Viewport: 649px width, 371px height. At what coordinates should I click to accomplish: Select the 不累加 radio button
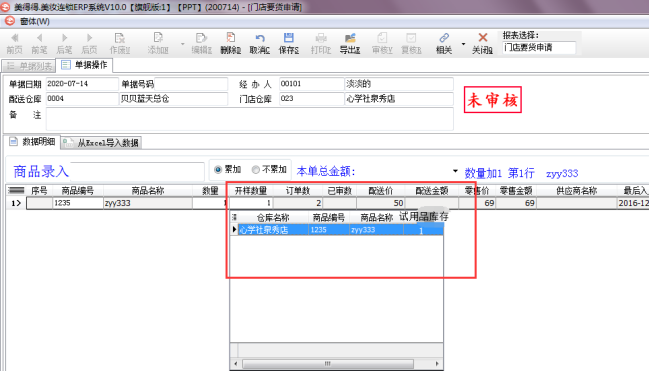click(x=256, y=170)
